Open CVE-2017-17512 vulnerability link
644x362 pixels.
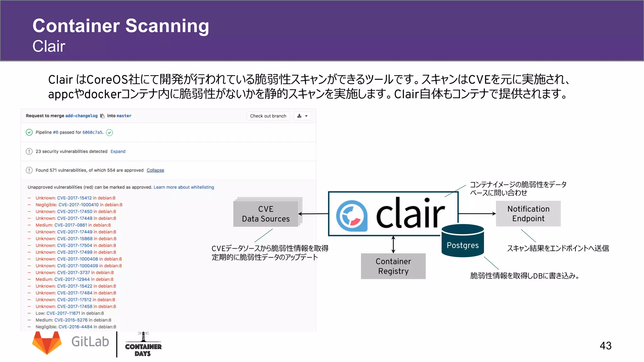tap(74, 300)
